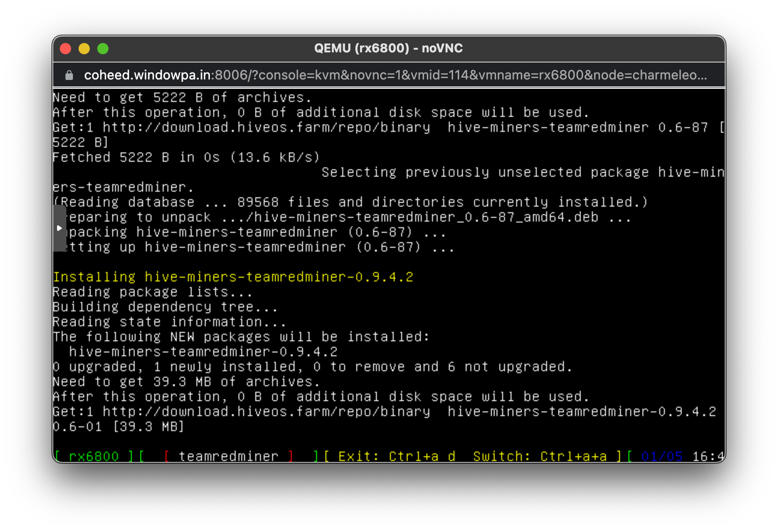The image size is (778, 532).
Task: Close the QEMU noVNC window
Action: (65, 49)
